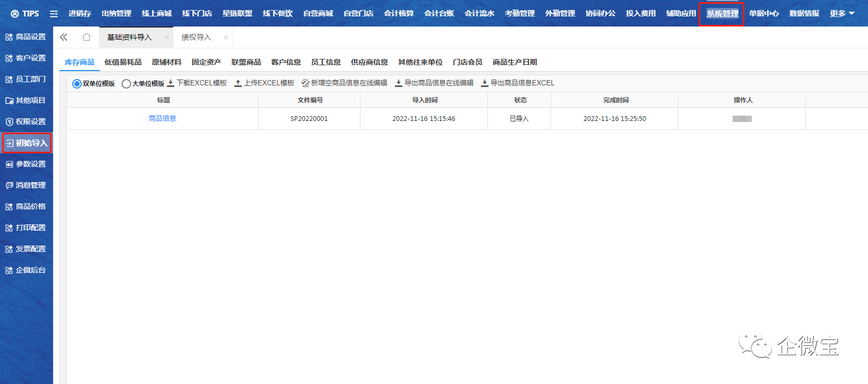Close the 债权导入 tab
868x384 pixels.
pyautogui.click(x=226, y=38)
